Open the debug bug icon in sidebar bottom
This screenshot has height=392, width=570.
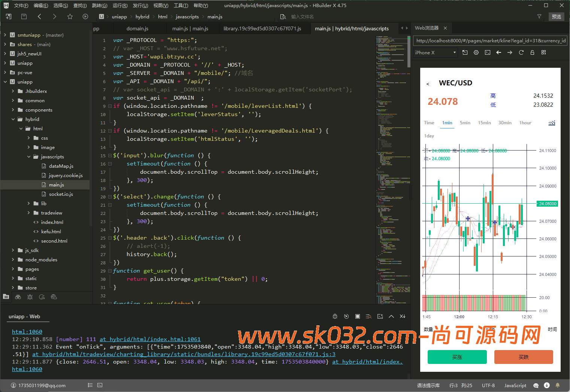pos(30,297)
